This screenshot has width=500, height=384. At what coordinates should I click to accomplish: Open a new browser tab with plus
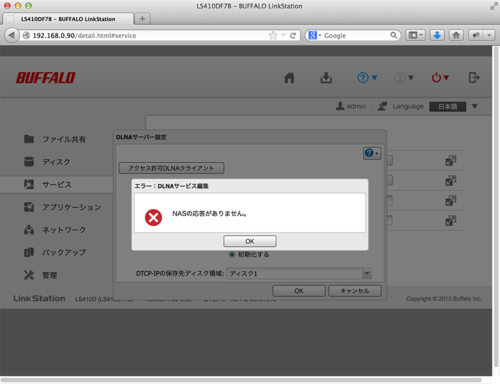click(142, 19)
